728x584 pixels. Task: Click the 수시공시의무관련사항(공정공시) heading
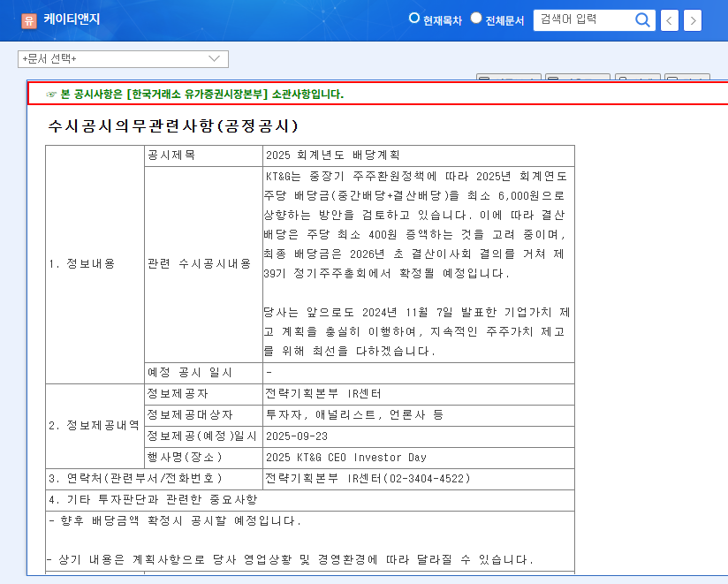[173, 126]
